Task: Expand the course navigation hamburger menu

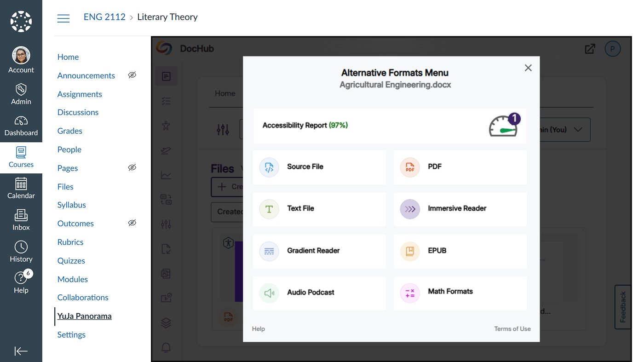Action: [63, 18]
